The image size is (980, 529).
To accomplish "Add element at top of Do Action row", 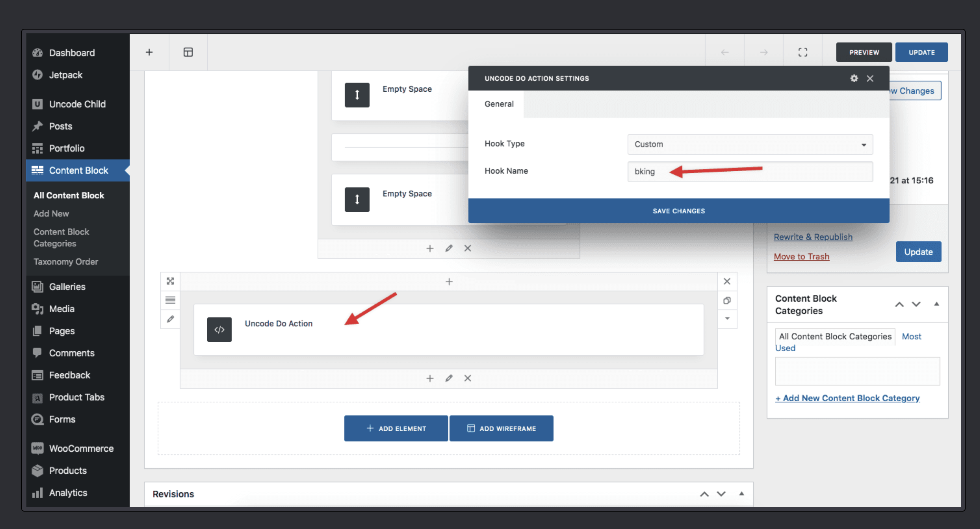I will (x=449, y=282).
